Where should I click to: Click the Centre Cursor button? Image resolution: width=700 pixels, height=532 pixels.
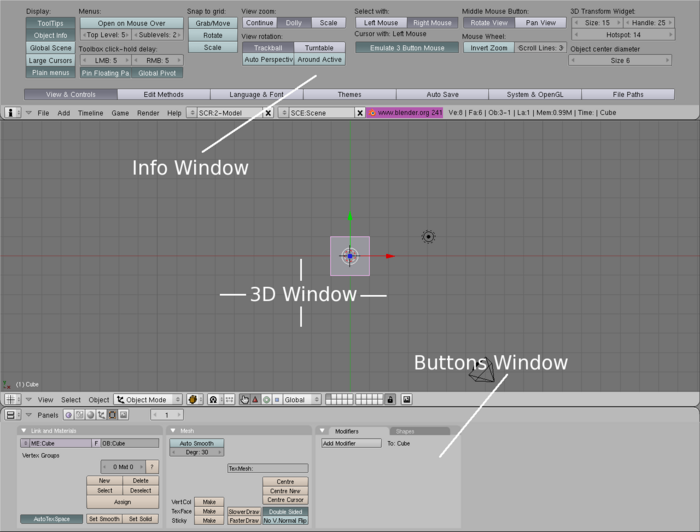pos(285,500)
